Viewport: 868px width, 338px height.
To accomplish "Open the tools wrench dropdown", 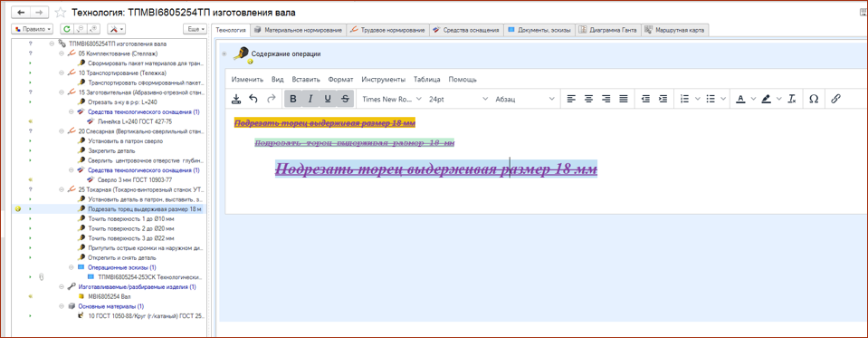I will [x=116, y=29].
